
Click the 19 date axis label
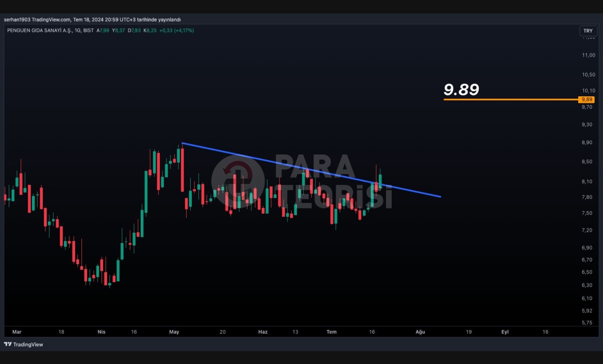coord(469,332)
